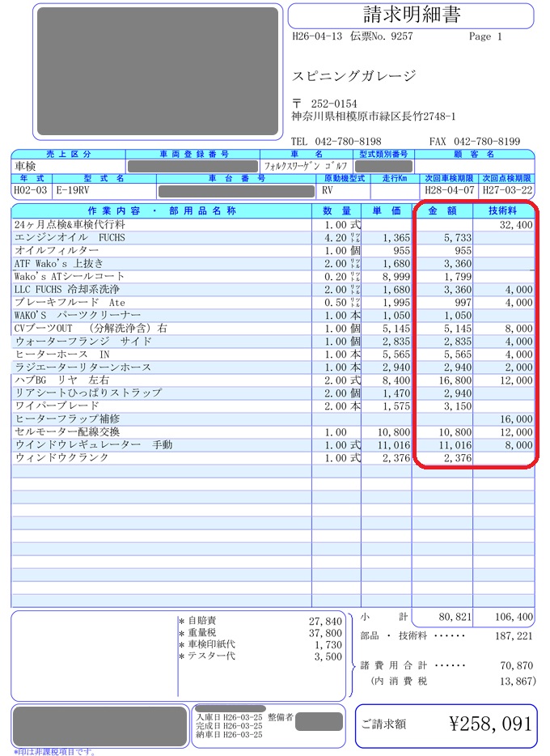Screen dimensions: 550x756
Task: Click the 技術料 column header
Action: 503,210
